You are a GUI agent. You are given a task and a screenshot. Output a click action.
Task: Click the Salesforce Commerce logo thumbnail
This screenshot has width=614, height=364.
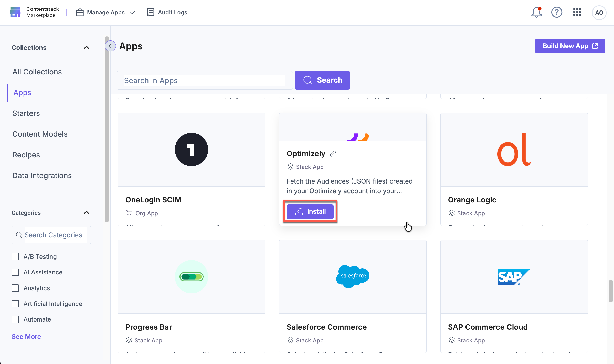coord(353,276)
